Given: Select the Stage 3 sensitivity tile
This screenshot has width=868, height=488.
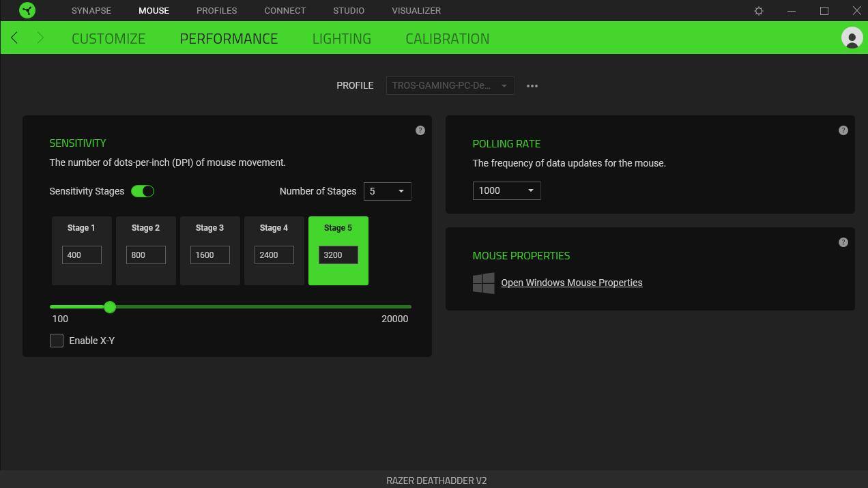Looking at the screenshot, I should 209,229.
